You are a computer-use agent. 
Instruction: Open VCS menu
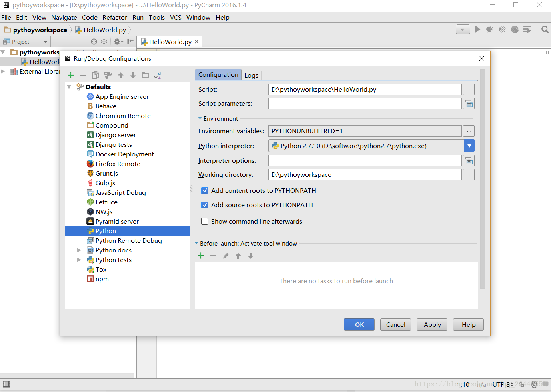pyautogui.click(x=176, y=18)
